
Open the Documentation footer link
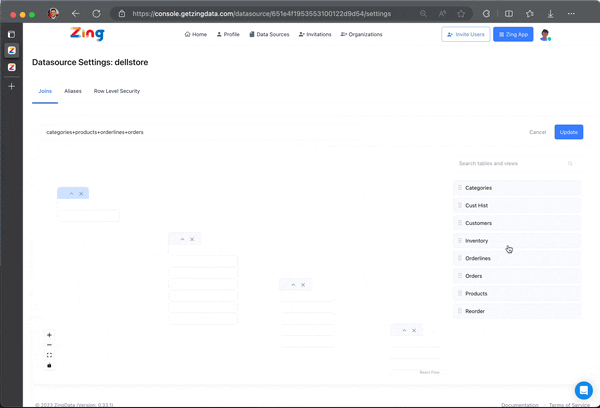click(520, 405)
